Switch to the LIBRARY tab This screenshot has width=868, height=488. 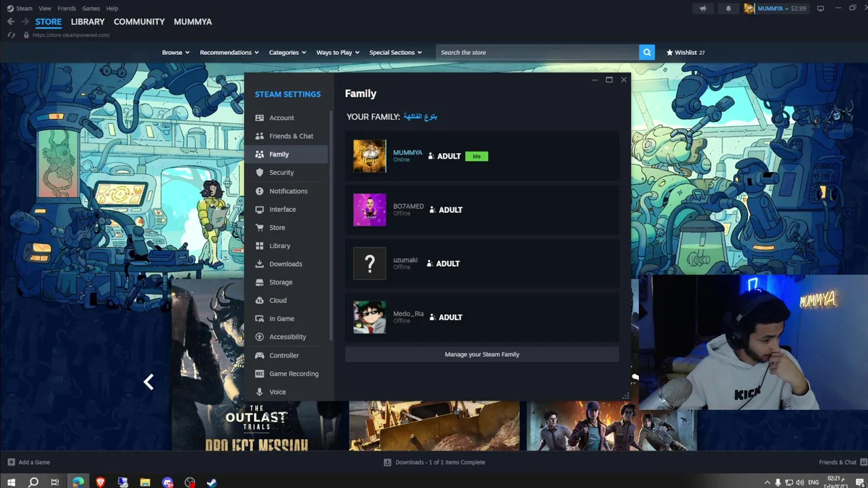point(87,22)
